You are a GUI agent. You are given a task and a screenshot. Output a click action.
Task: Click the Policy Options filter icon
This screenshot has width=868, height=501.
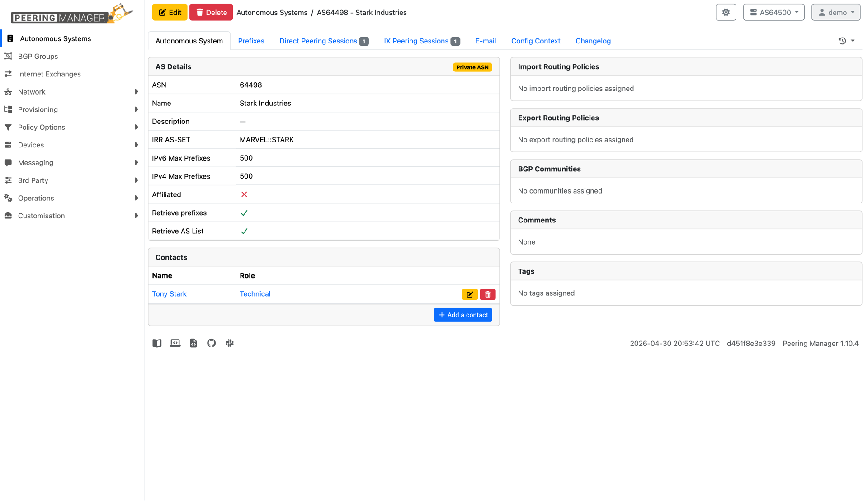[8, 128]
